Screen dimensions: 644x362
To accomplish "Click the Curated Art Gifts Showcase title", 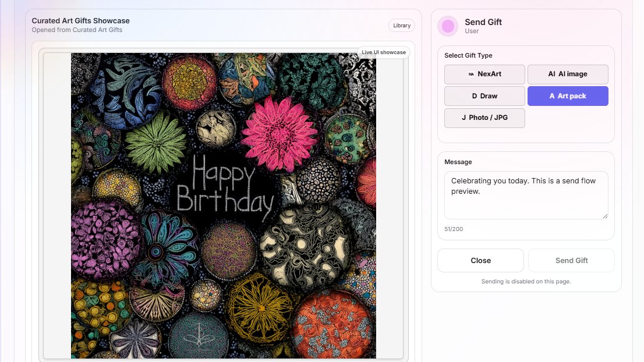I will (x=80, y=20).
